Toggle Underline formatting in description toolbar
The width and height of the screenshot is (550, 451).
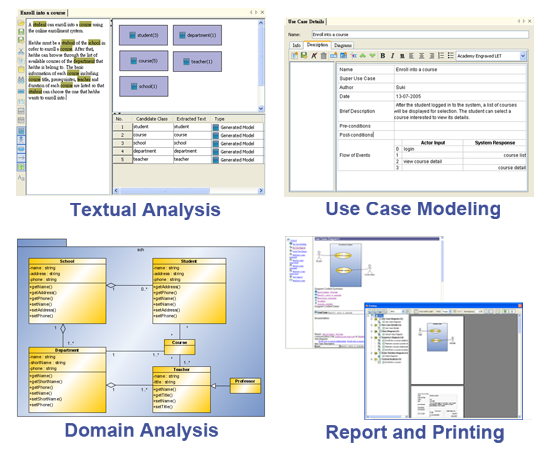click(402, 55)
